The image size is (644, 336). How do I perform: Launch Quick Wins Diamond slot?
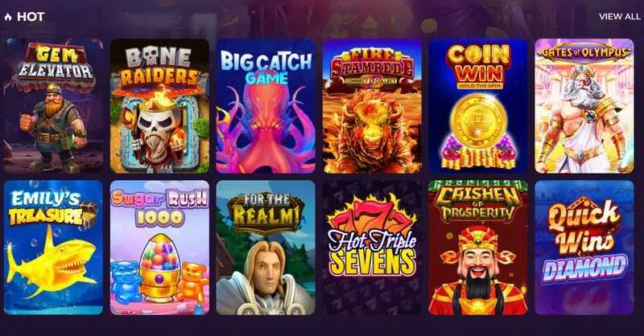pos(584,248)
